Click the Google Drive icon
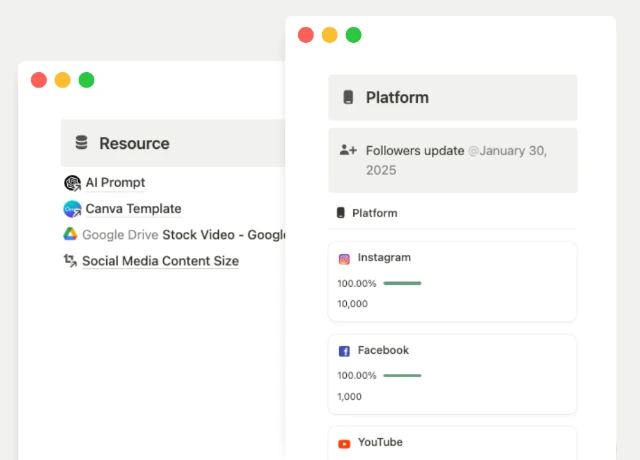The width and height of the screenshot is (640, 460). tap(71, 235)
